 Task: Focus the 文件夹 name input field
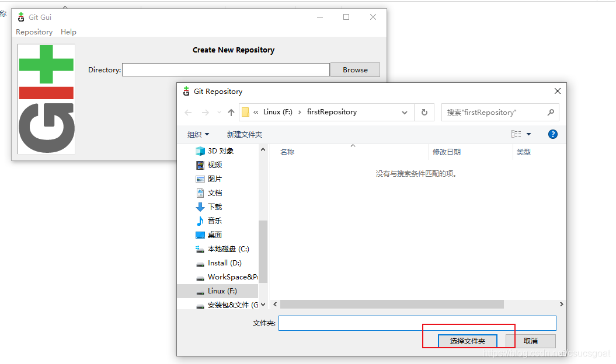point(417,323)
